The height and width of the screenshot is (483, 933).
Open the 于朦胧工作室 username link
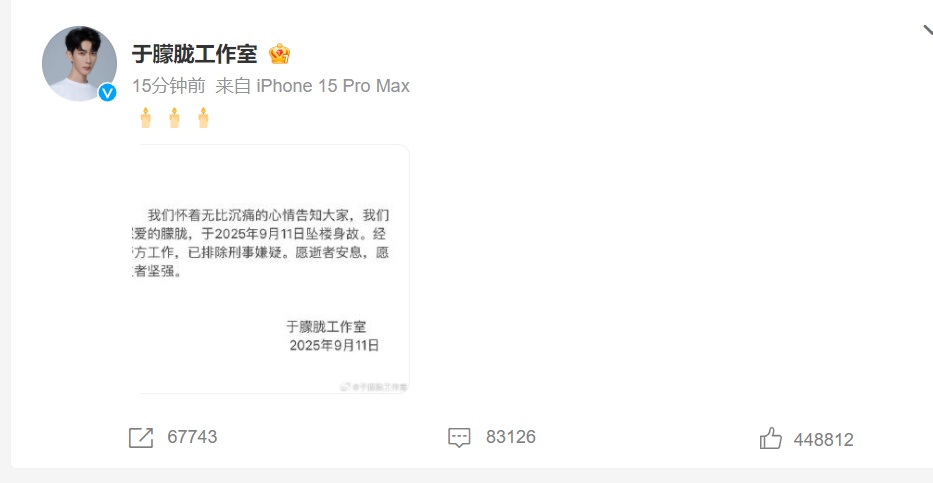pyautogui.click(x=194, y=54)
